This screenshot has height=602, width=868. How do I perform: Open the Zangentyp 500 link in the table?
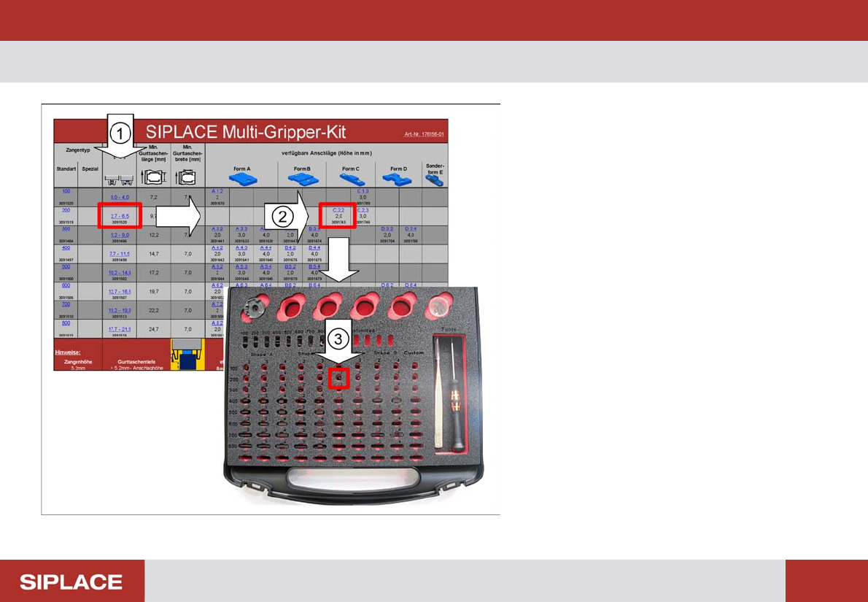(66, 266)
